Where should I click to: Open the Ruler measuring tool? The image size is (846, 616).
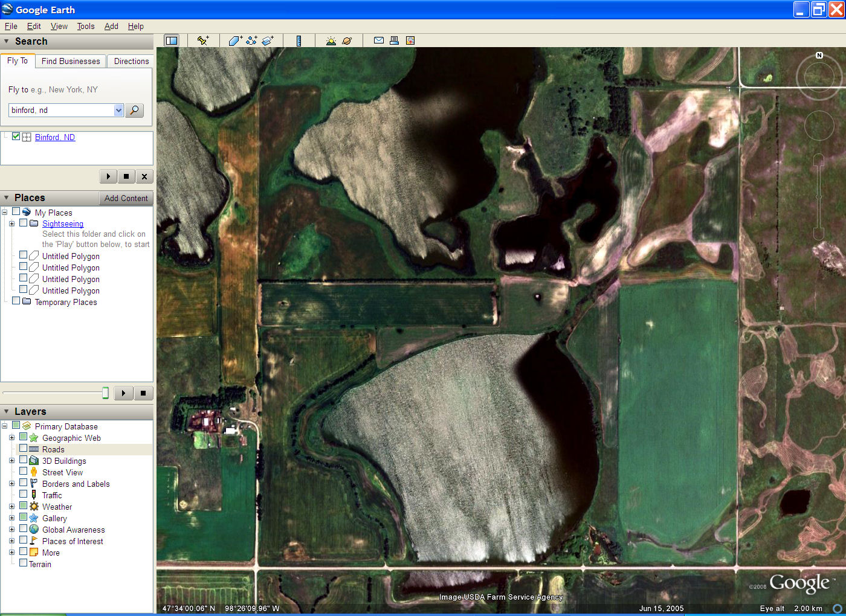[299, 40]
